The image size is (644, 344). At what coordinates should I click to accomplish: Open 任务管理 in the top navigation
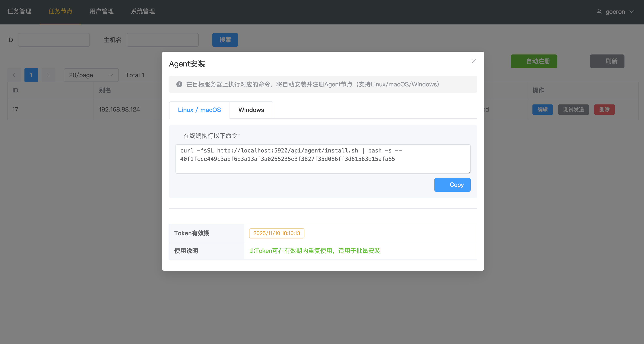[x=19, y=11]
